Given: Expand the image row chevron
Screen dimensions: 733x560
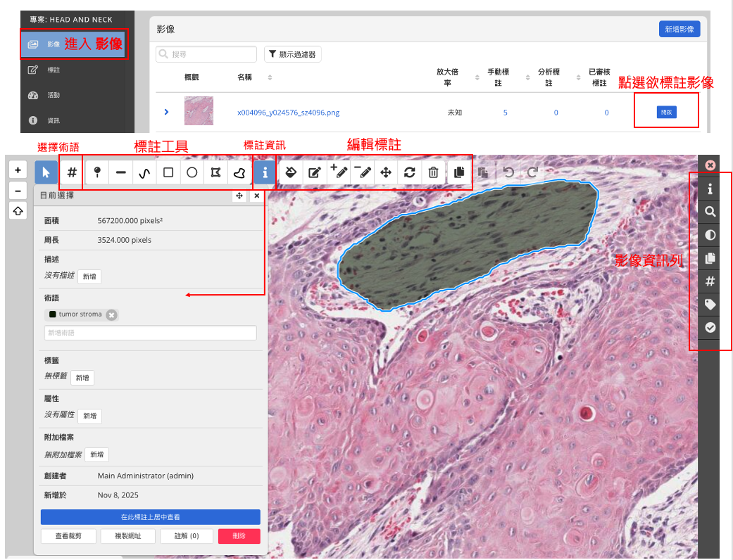Looking at the screenshot, I should pyautogui.click(x=167, y=112).
